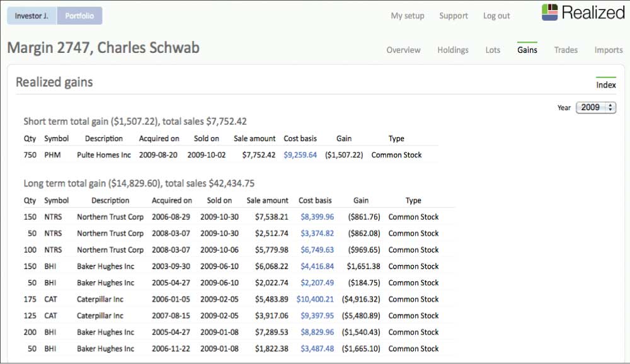Open cost basis $4,416.84 for Baker Hughes
The width and height of the screenshot is (630, 364).
317,266
